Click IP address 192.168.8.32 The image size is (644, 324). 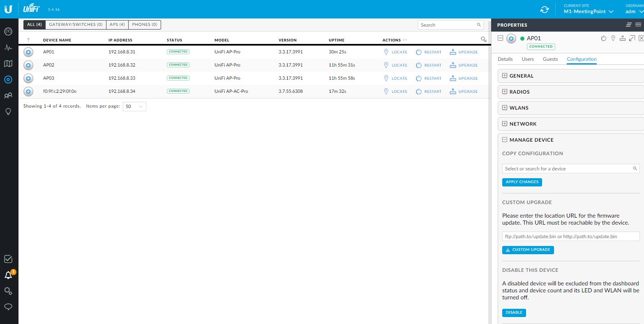click(x=122, y=65)
